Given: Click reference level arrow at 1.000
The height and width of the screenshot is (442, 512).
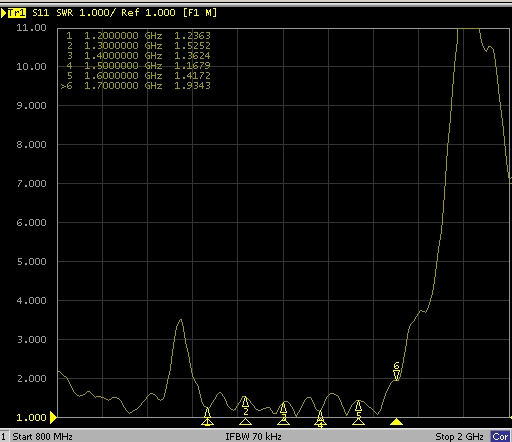Looking at the screenshot, I should (53, 417).
